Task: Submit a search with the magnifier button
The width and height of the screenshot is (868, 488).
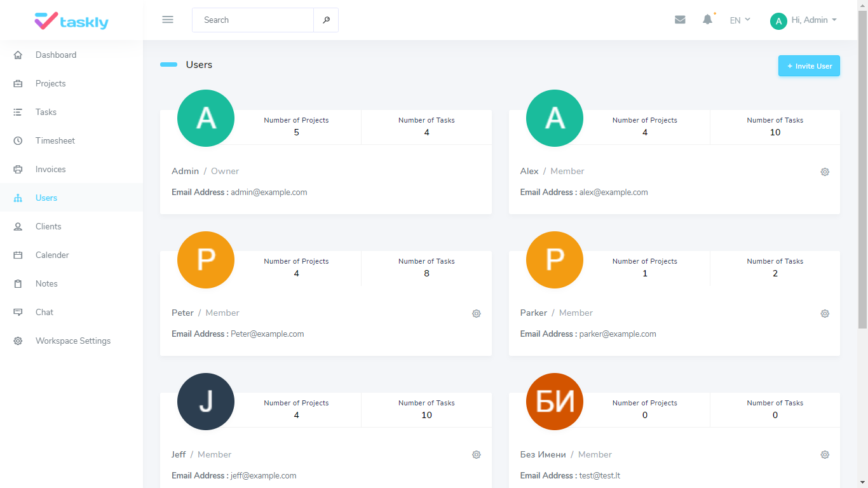Action: (x=326, y=20)
